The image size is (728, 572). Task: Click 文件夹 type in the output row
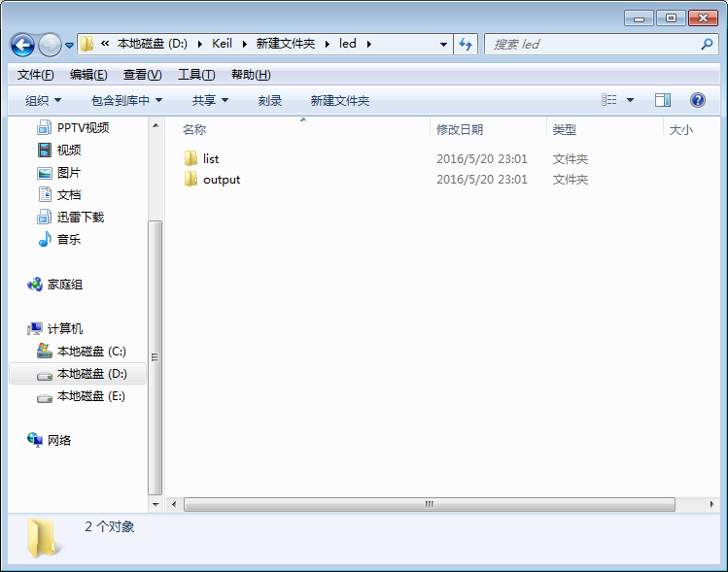point(571,180)
